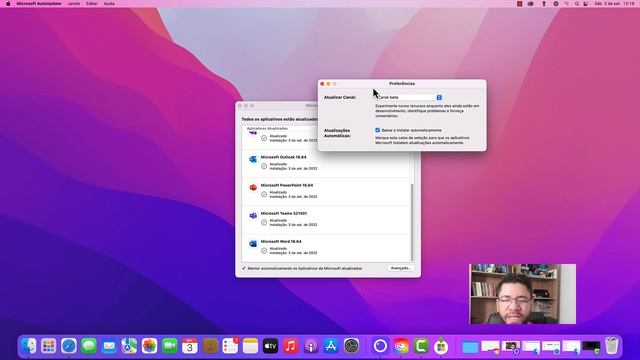Open System Preferences from the Dock
The height and width of the screenshot is (360, 640).
click(351, 346)
